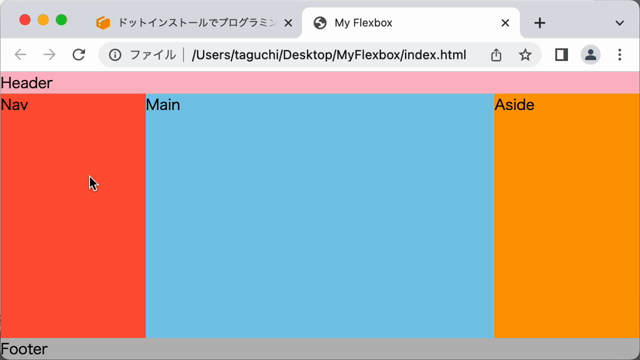The image size is (640, 360).
Task: Click the pink Header bar
Action: pyautogui.click(x=320, y=83)
